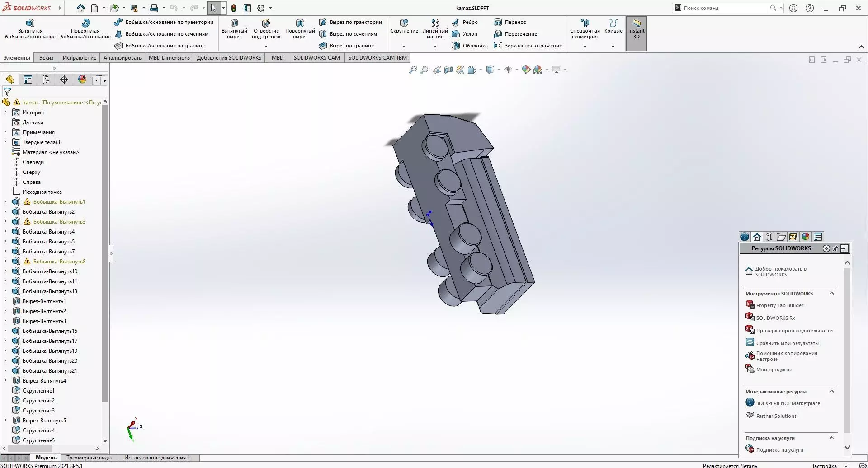868x468 pixels.
Task: Select the Скругление fillet tool
Action: click(404, 26)
